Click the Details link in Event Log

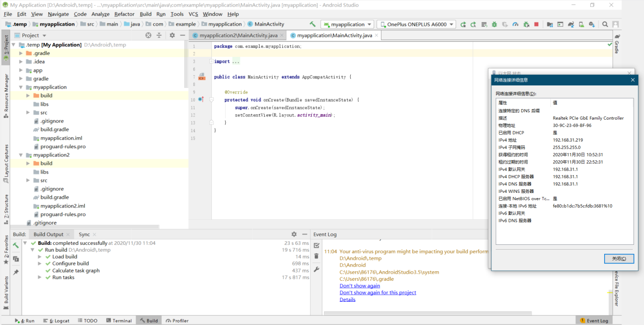(348, 299)
